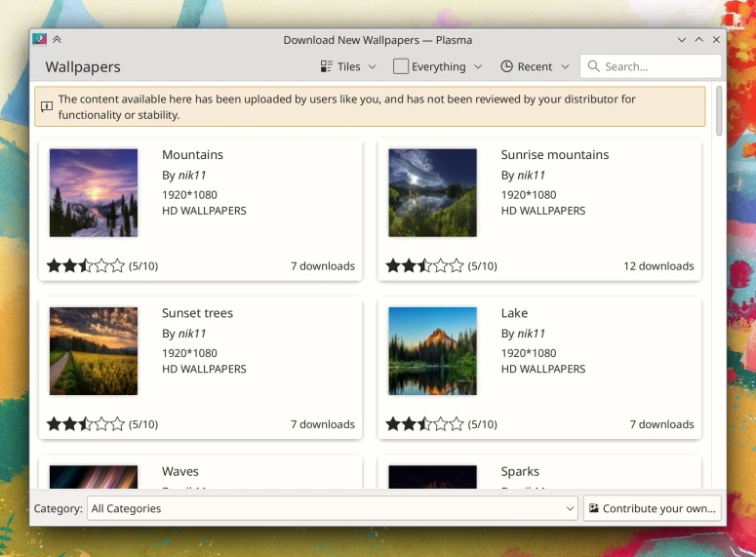
Task: Click the vertical scrollbar handle
Action: pyautogui.click(x=719, y=112)
